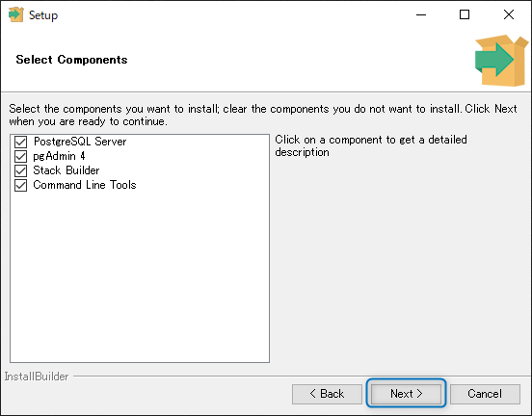Toggle the pgAdmin 4 checkbox

click(x=20, y=156)
